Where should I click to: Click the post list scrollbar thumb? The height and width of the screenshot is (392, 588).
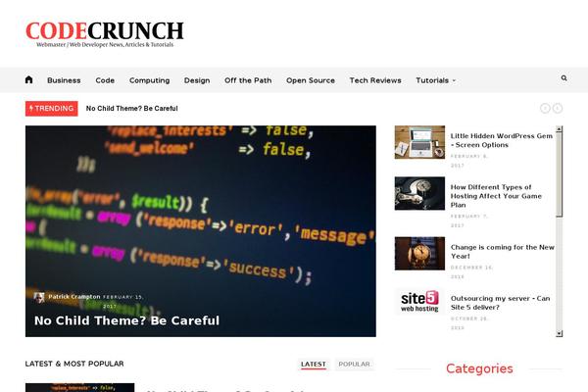pyautogui.click(x=560, y=174)
